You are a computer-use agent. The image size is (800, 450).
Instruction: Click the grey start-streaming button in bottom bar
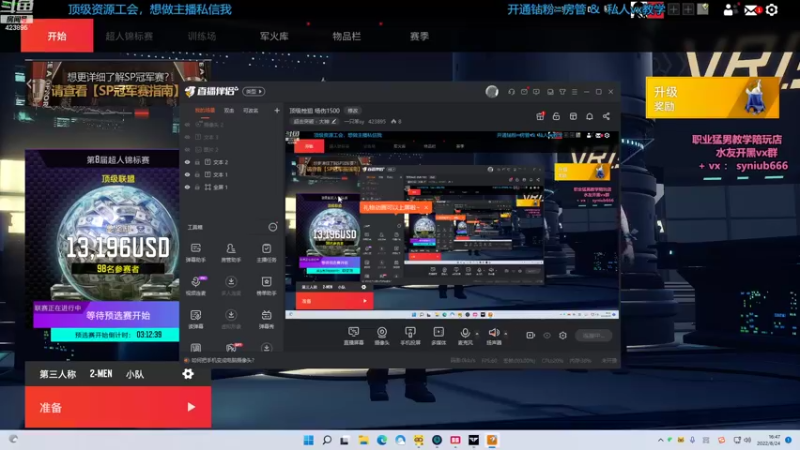pos(593,335)
